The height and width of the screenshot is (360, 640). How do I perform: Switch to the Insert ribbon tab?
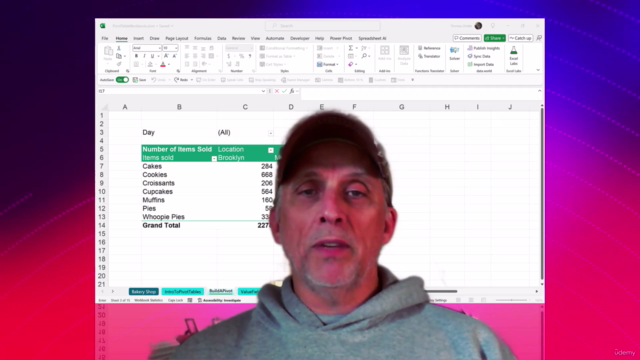138,38
